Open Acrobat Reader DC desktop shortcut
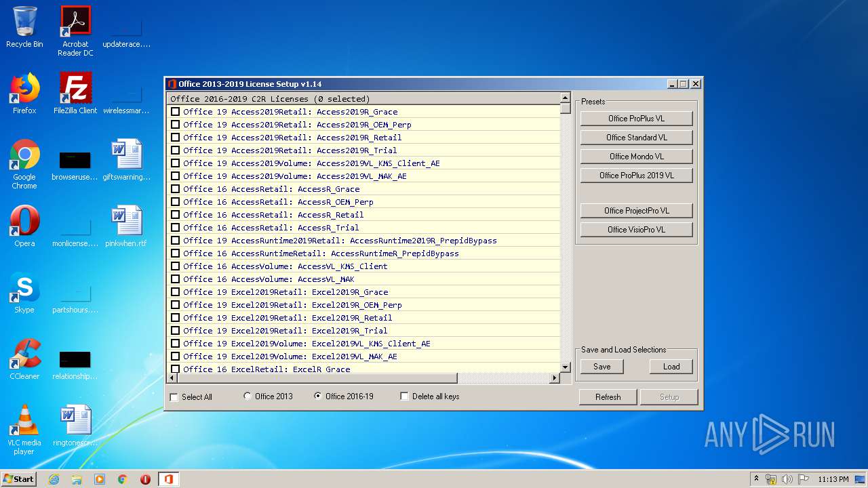 (x=75, y=31)
